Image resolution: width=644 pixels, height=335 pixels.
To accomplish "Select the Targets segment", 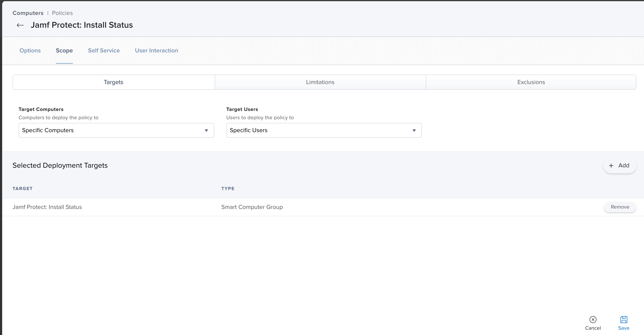I will (x=114, y=82).
